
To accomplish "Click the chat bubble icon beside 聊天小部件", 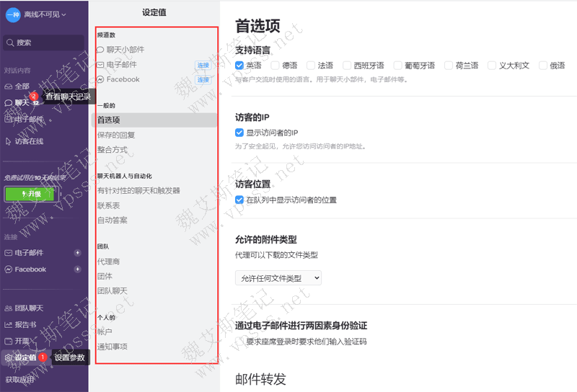I will click(x=100, y=50).
